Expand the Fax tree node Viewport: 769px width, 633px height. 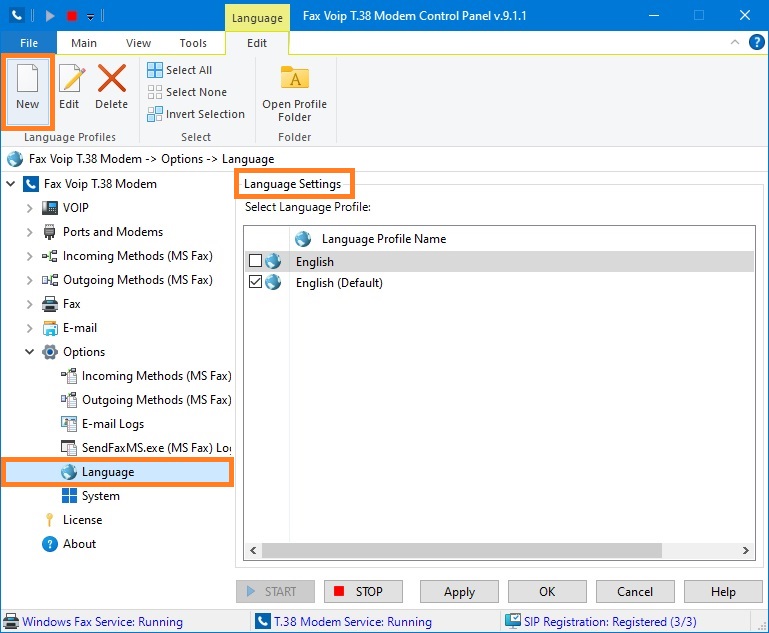29,304
